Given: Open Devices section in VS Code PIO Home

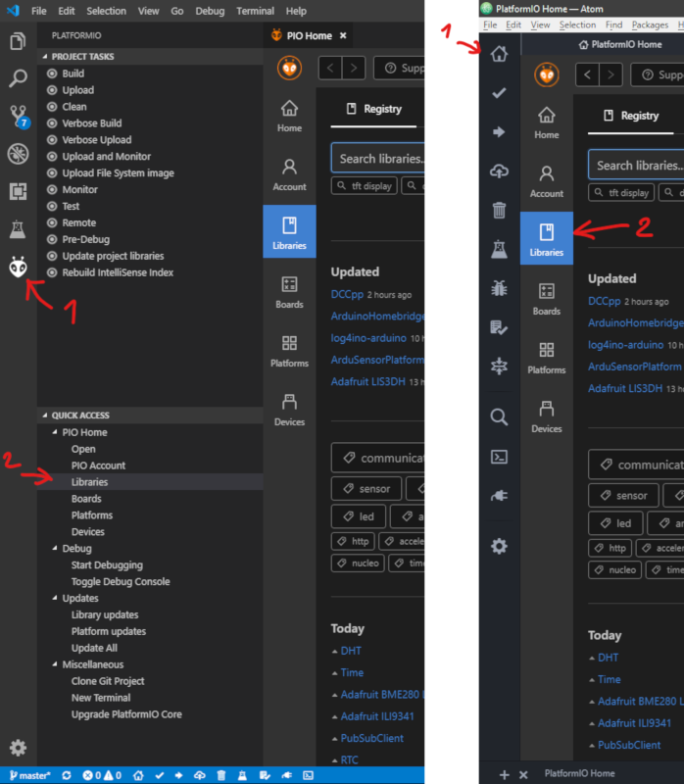Looking at the screenshot, I should [x=289, y=410].
